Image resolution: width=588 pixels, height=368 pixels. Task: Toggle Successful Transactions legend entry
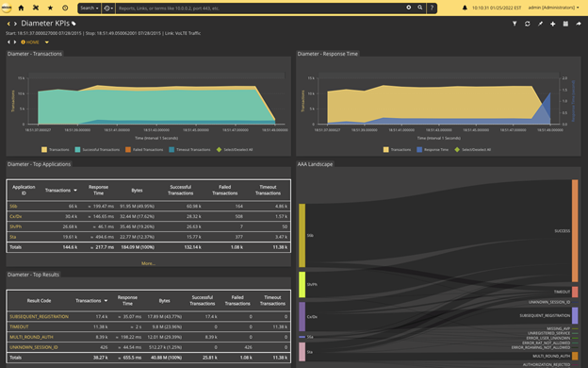pyautogui.click(x=97, y=149)
